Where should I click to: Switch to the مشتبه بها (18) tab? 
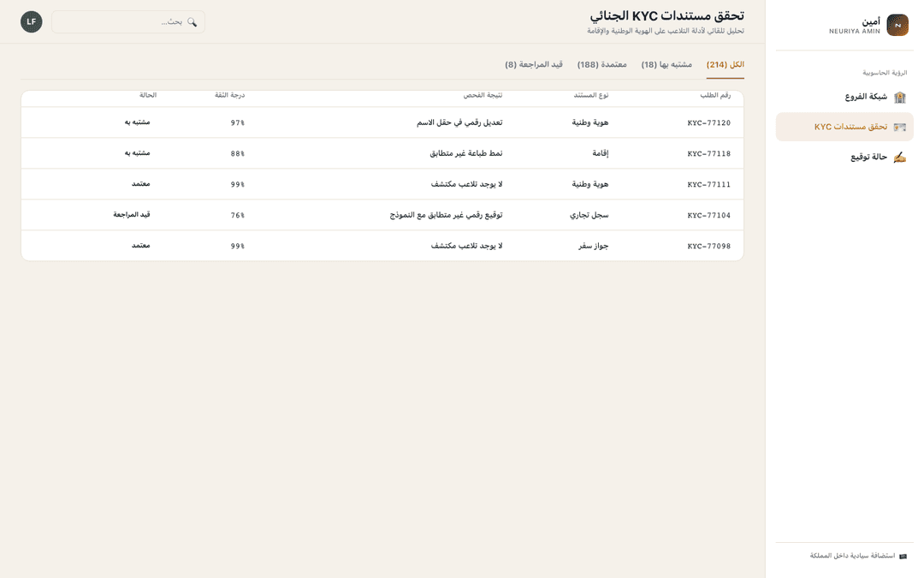(666, 65)
